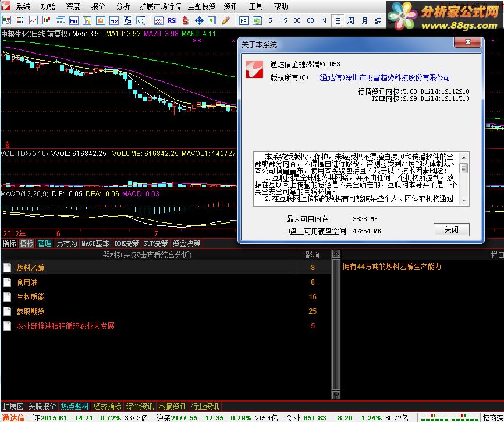
Task: Click the license text scrollbar thumb
Action: (x=464, y=168)
